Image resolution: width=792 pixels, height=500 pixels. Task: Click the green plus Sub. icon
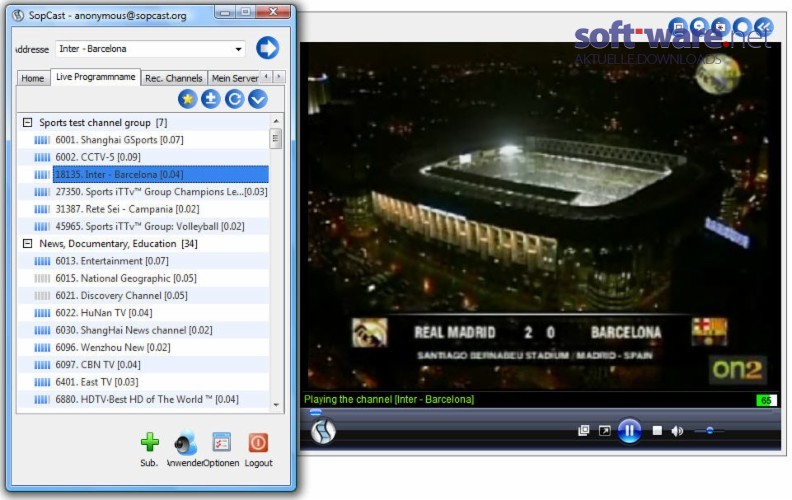pos(150,442)
